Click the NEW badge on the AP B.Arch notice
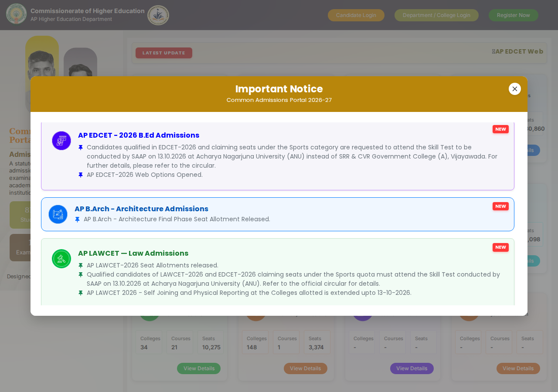 click(x=500, y=206)
